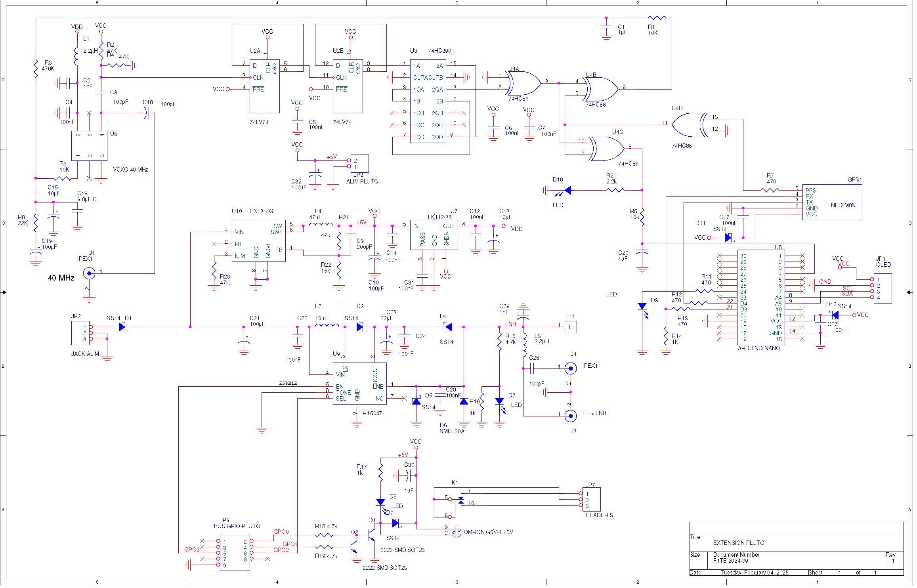Click the L2 10µH inductor symbol
The width and height of the screenshot is (917, 588).
(x=327, y=326)
